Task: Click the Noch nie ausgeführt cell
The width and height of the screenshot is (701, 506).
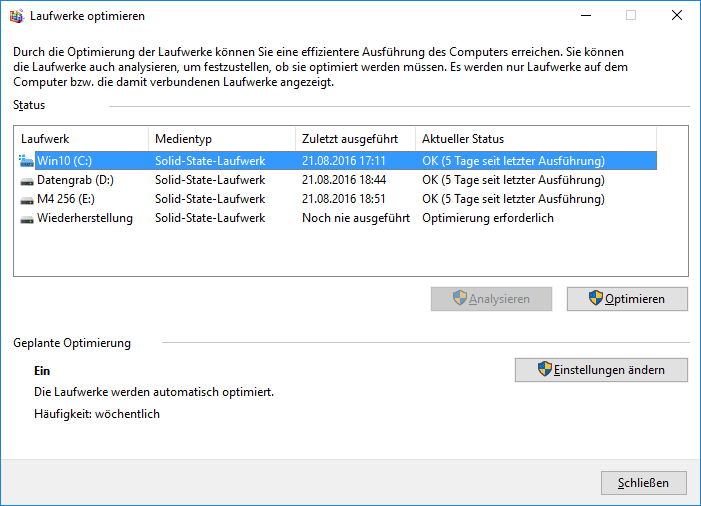Action: tap(356, 218)
